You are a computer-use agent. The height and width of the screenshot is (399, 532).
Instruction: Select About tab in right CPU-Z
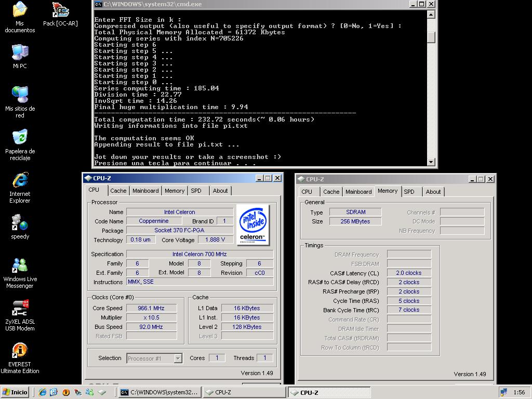point(433,192)
